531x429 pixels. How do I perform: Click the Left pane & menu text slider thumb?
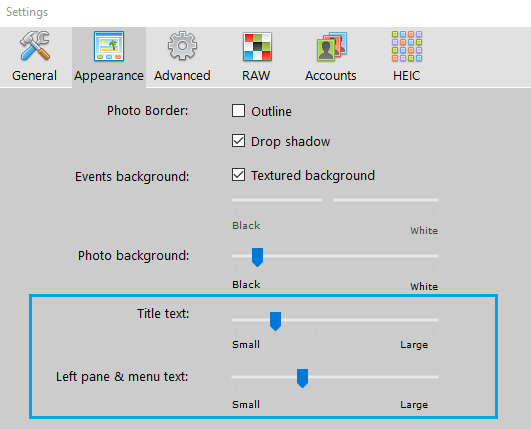[302, 378]
